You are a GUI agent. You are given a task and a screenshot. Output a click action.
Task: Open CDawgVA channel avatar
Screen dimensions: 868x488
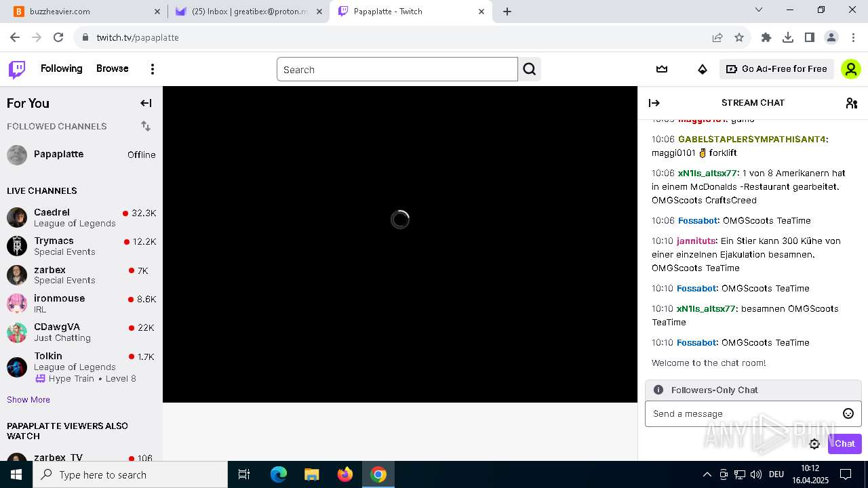coord(17,332)
